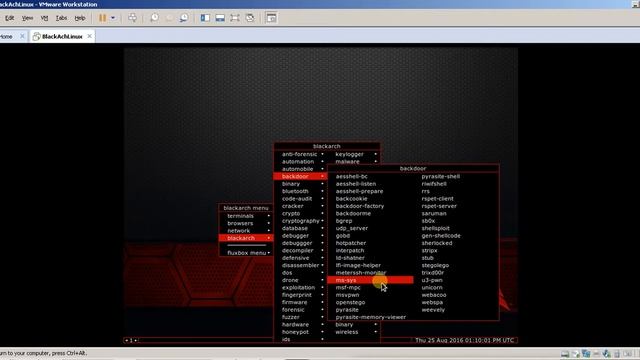Close the Home tab

pyautogui.click(x=22, y=36)
